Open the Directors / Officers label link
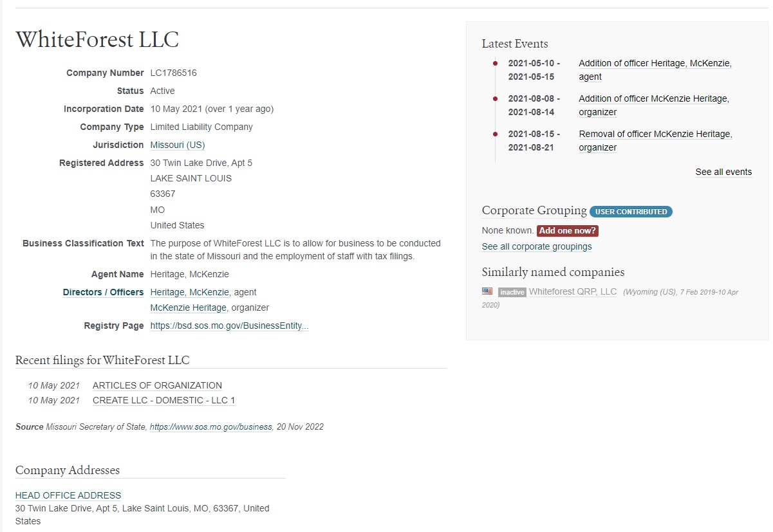 click(103, 292)
